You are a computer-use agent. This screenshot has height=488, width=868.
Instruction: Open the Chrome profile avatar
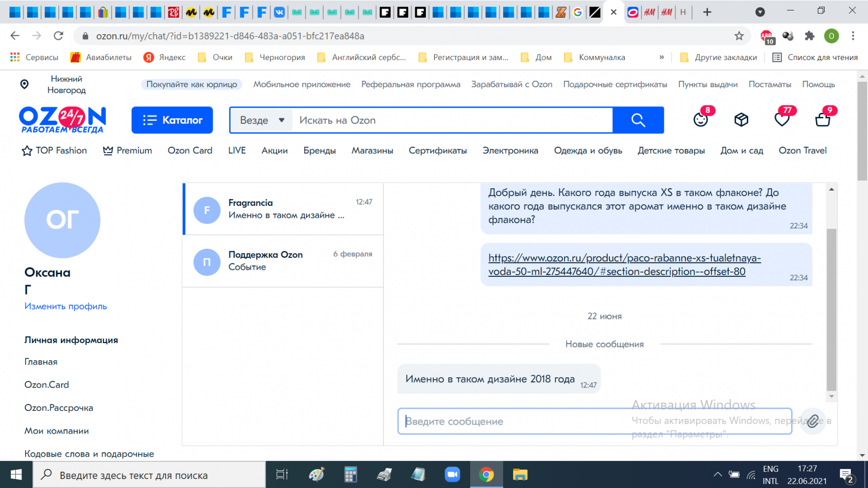click(x=831, y=36)
